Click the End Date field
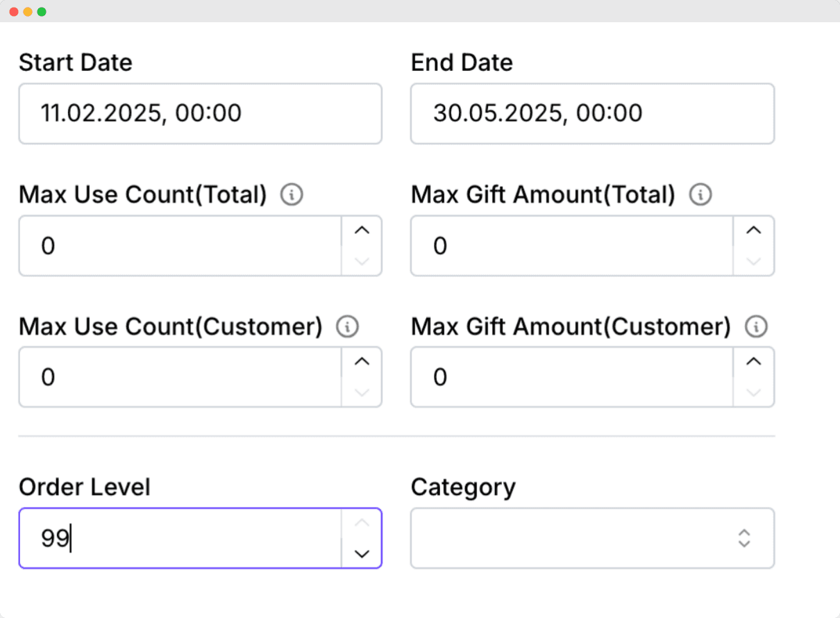This screenshot has height=618, width=840. [x=592, y=114]
